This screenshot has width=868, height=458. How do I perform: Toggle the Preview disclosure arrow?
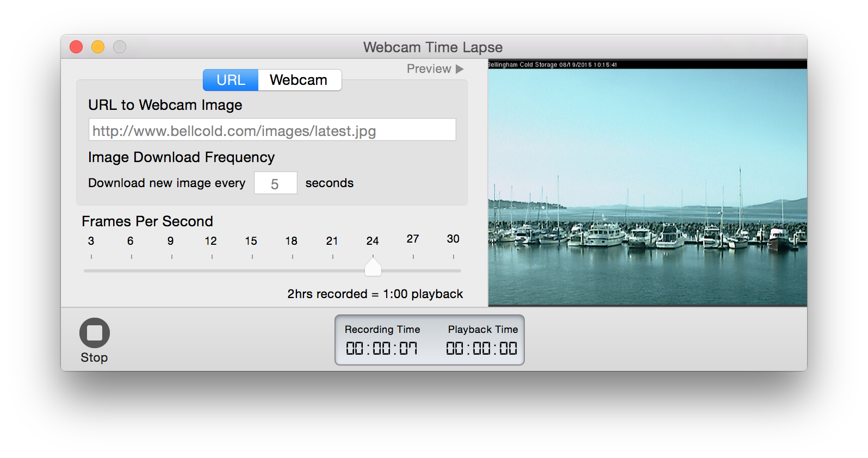pos(460,69)
